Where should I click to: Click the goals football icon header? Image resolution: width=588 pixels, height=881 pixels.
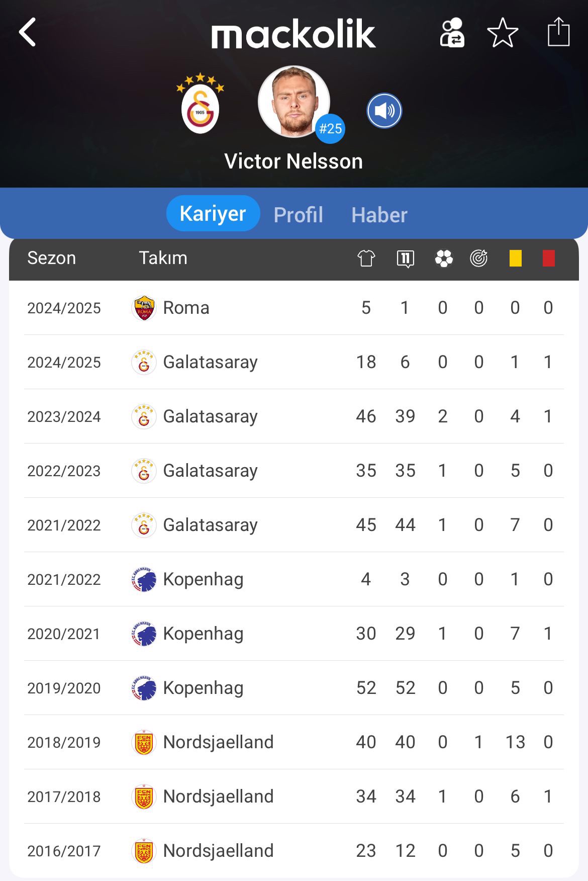coord(444,258)
